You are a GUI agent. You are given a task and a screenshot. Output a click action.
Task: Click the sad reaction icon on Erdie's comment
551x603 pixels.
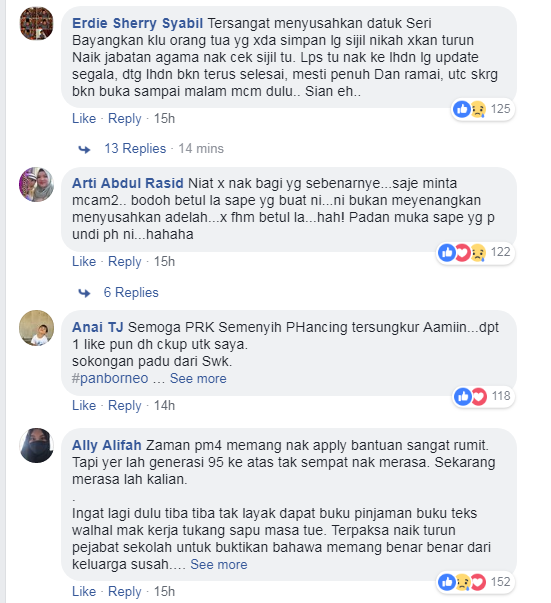pyautogui.click(x=478, y=110)
